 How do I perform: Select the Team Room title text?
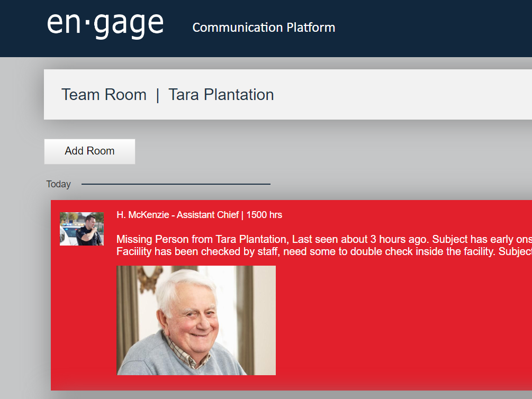point(104,95)
